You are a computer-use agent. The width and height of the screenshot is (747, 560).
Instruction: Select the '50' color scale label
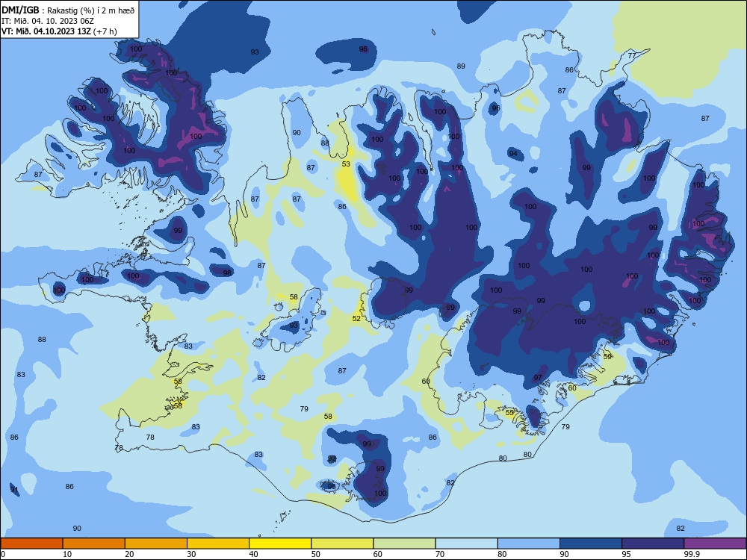coord(315,554)
